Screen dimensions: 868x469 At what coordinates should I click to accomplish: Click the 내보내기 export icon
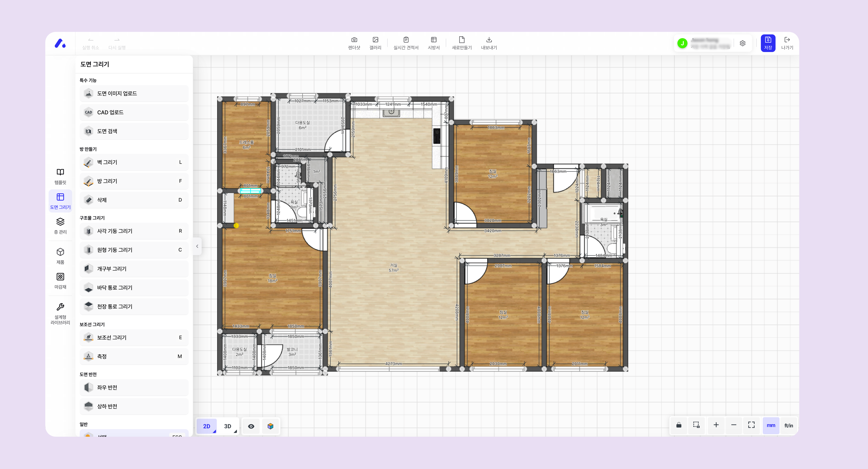click(489, 40)
